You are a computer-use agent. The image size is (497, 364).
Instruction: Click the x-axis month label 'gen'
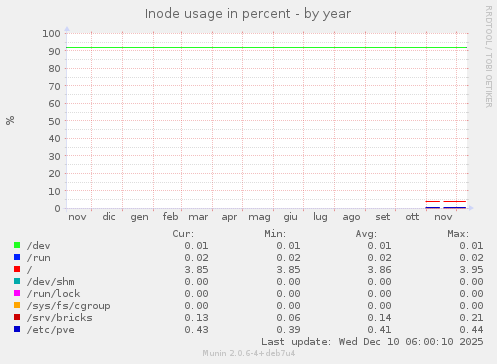(139, 217)
